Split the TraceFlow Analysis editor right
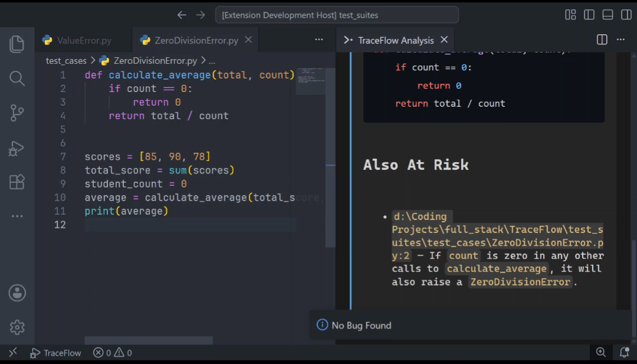This screenshot has width=637, height=364. coord(602,40)
